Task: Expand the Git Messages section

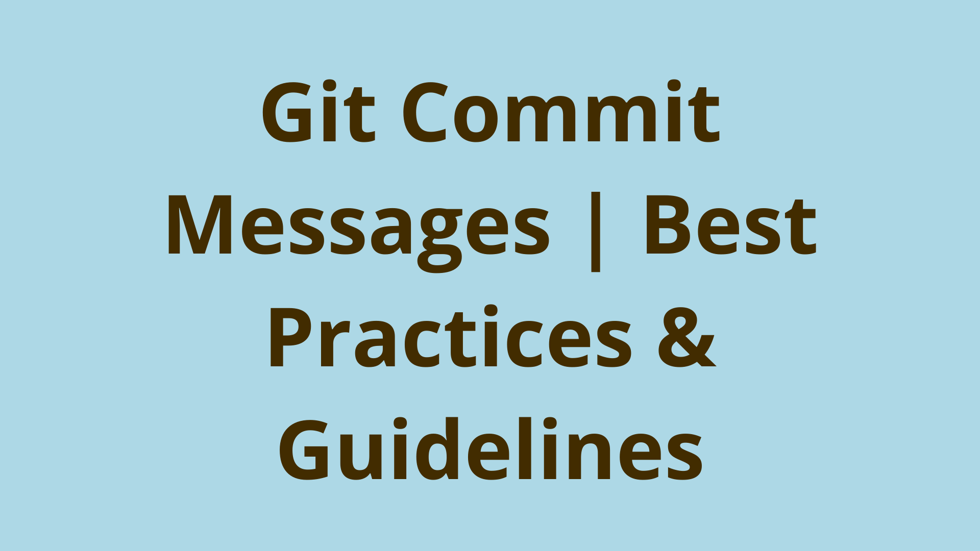Action: click(x=490, y=276)
